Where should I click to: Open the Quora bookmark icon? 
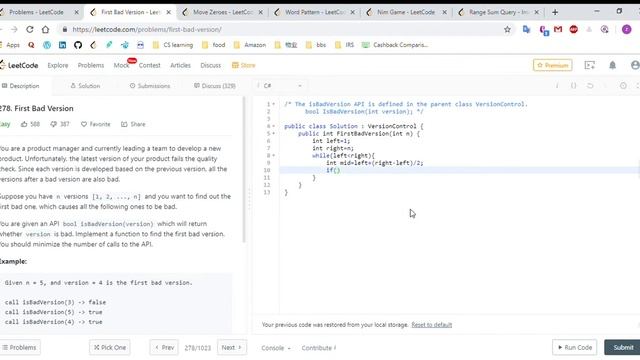coord(31,45)
